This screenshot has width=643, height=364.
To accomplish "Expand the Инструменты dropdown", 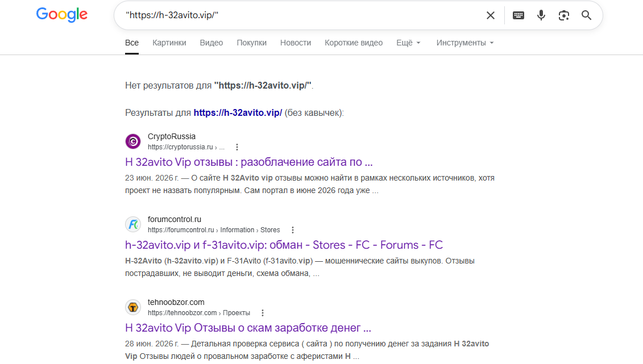I will (x=465, y=43).
